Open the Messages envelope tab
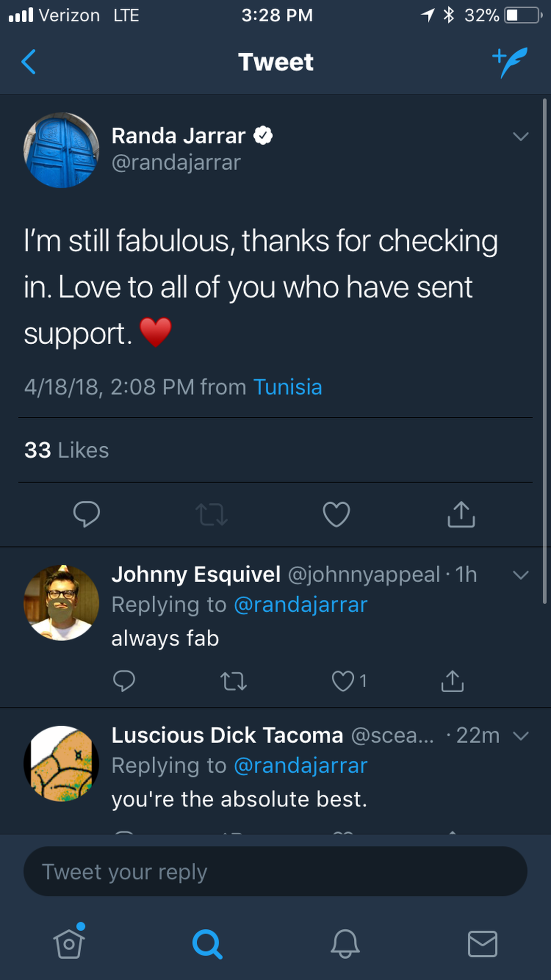The width and height of the screenshot is (551, 980). tap(482, 943)
